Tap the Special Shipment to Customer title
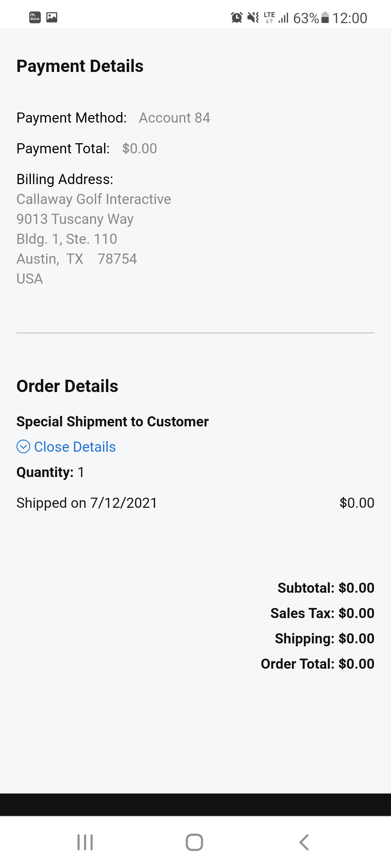 click(x=113, y=422)
